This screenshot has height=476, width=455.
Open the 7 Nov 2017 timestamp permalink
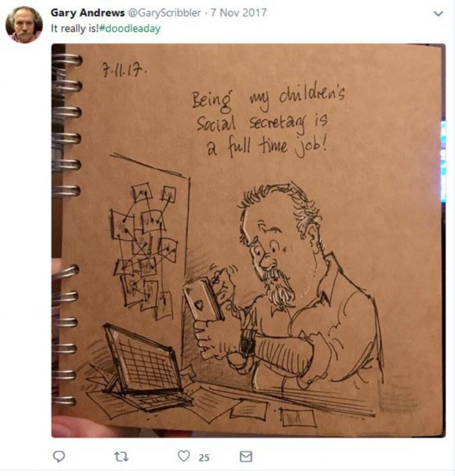coord(239,12)
